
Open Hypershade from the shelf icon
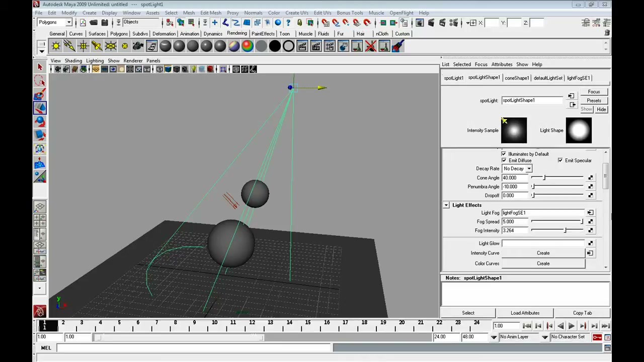[151, 47]
